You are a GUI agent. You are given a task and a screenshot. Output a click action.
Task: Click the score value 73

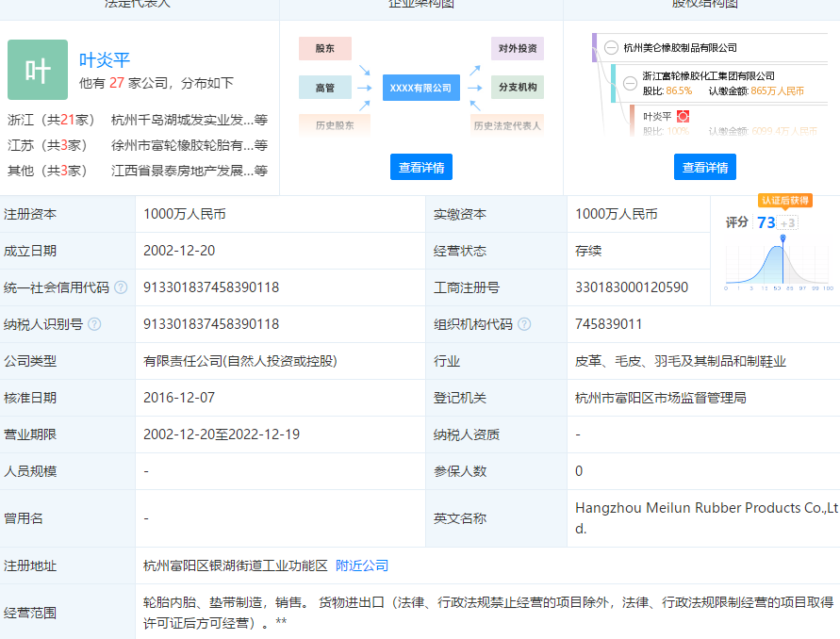(x=766, y=222)
